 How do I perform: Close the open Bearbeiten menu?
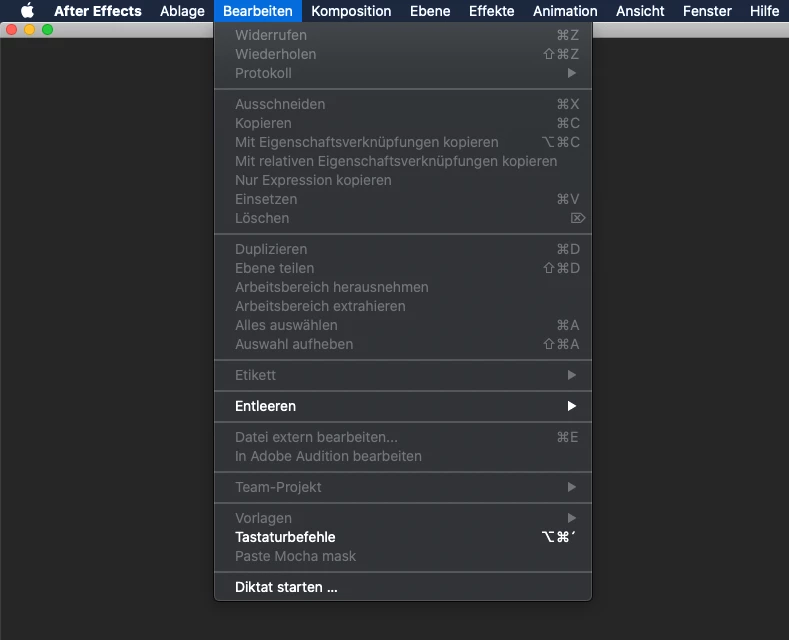coord(258,11)
